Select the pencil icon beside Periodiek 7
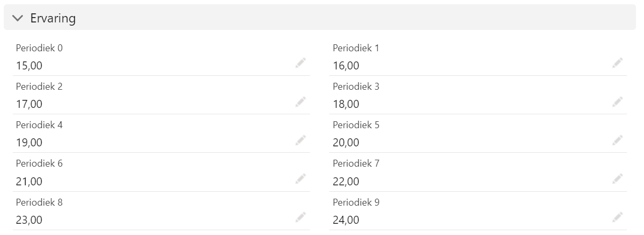Screen dimensions: 644x235 click(x=618, y=178)
